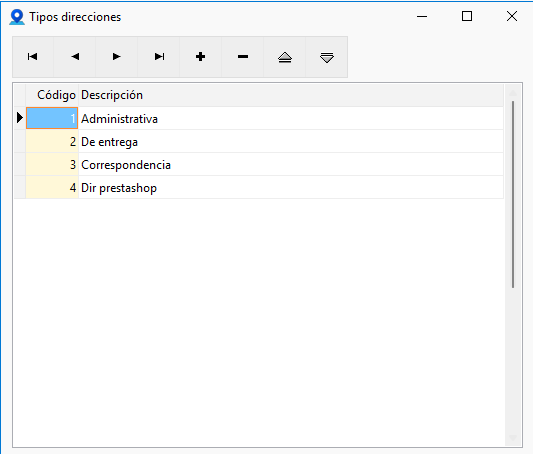This screenshot has height=454, width=533.
Task: Click the Tipos direcciones window icon
Action: pos(17,17)
